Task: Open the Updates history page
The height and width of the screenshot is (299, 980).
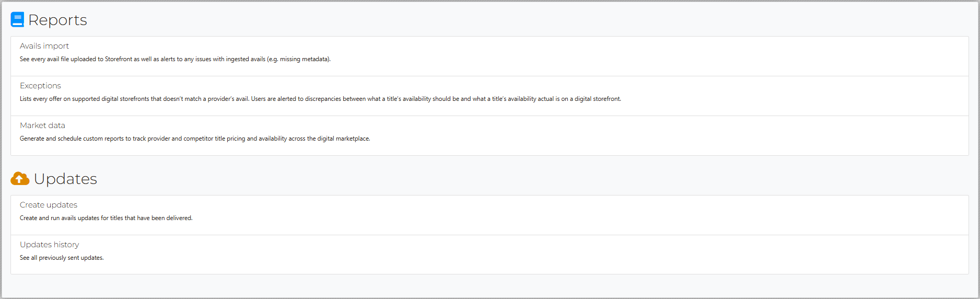Action: [x=50, y=245]
